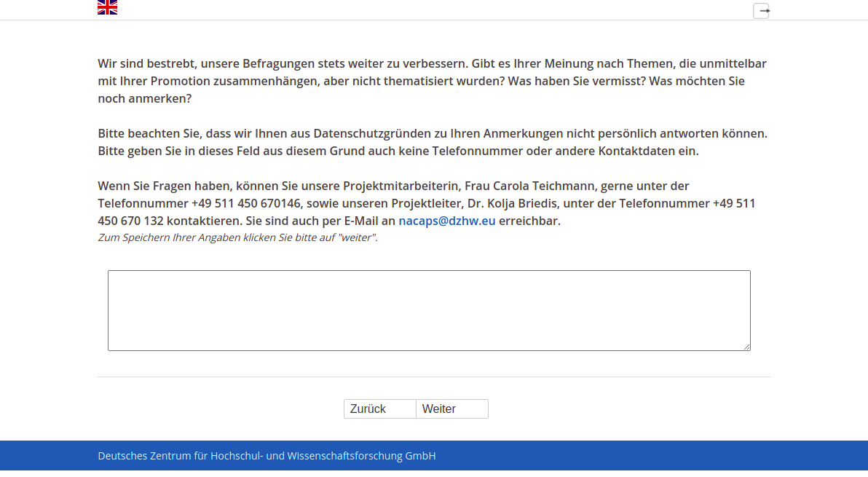The height and width of the screenshot is (477, 868).
Task: Click the paragraph starting 'Wir sind bestrebt'
Action: pyautogui.click(x=433, y=81)
